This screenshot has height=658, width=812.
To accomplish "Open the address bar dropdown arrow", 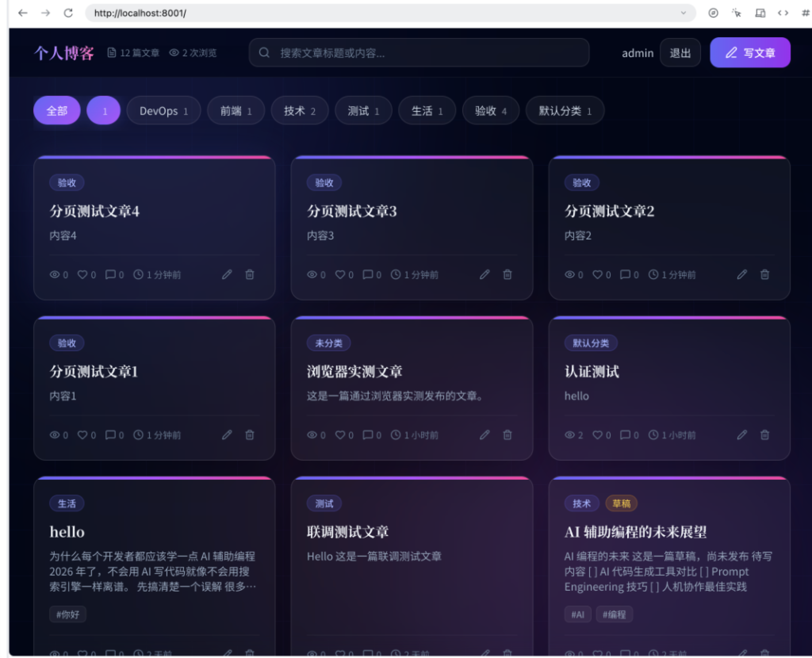I will click(x=683, y=13).
